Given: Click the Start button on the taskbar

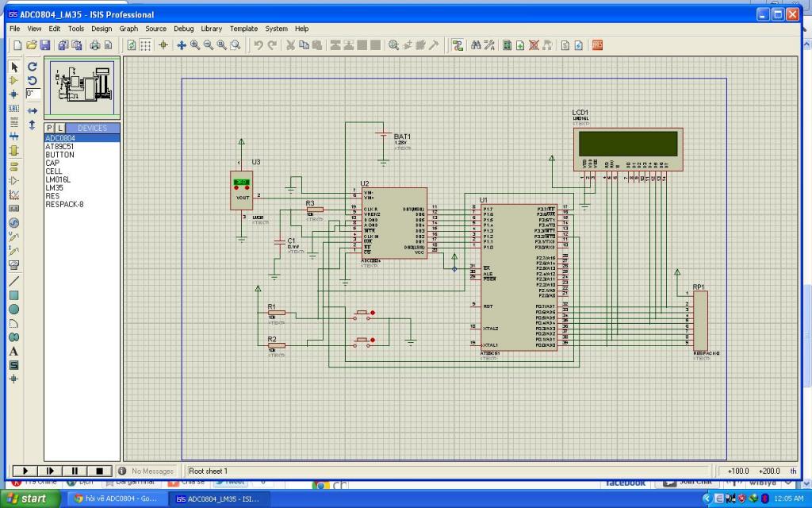Looking at the screenshot, I should (28, 498).
